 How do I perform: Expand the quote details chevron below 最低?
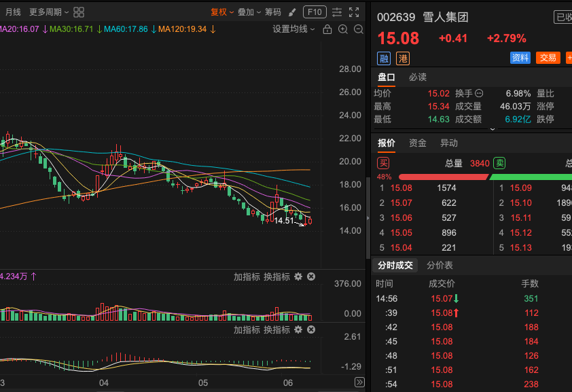click(493, 129)
